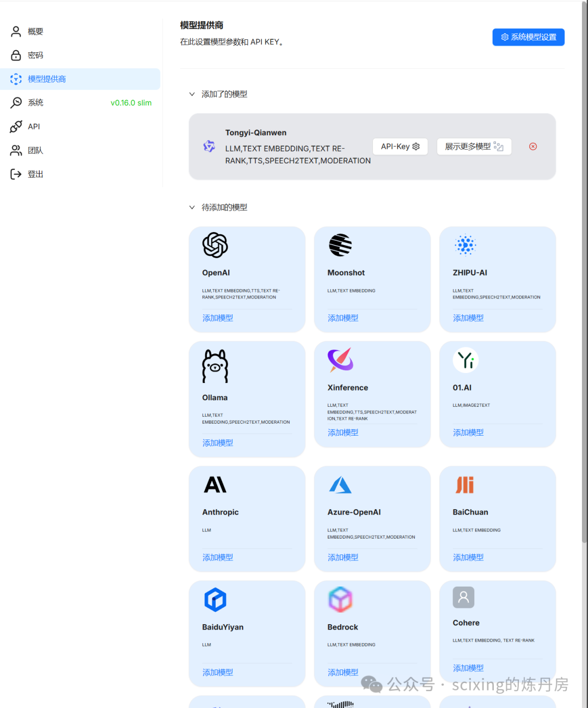Click 添加模型 under Anthropic
588x708 pixels.
pos(218,557)
